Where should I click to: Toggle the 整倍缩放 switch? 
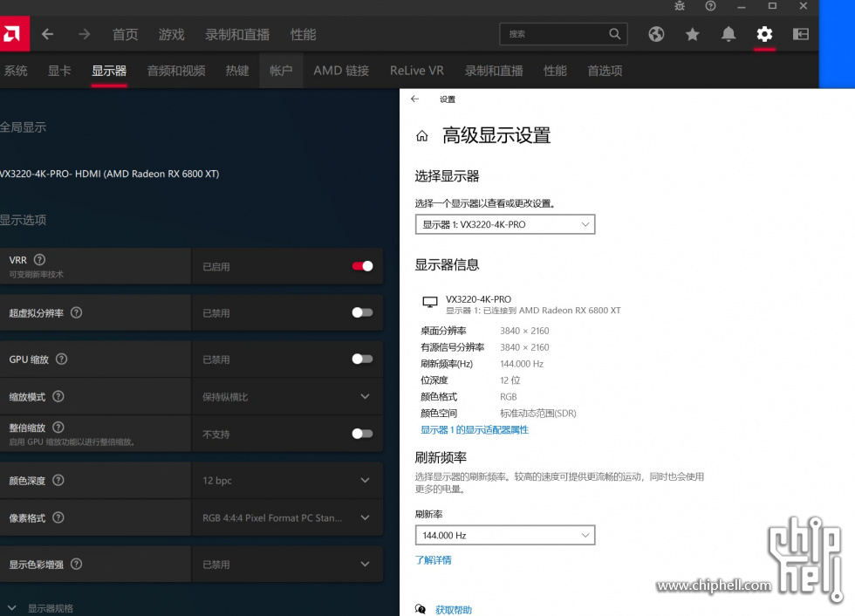click(362, 434)
